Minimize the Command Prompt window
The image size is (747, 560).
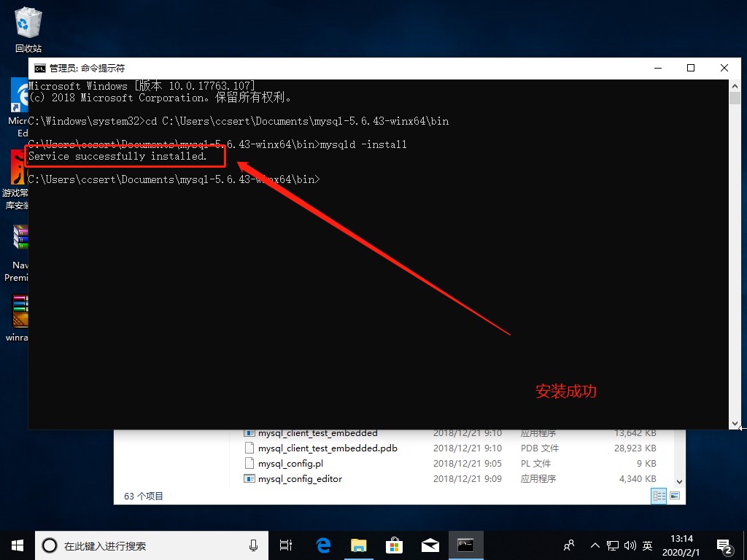click(x=659, y=68)
